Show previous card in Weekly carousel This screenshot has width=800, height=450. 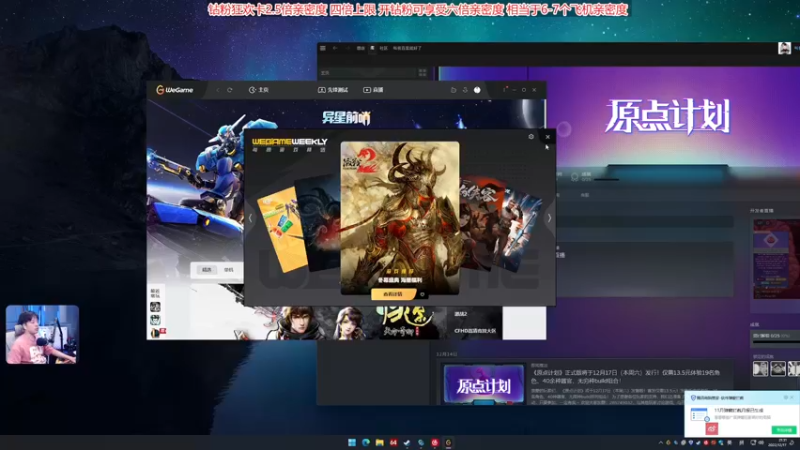point(250,218)
